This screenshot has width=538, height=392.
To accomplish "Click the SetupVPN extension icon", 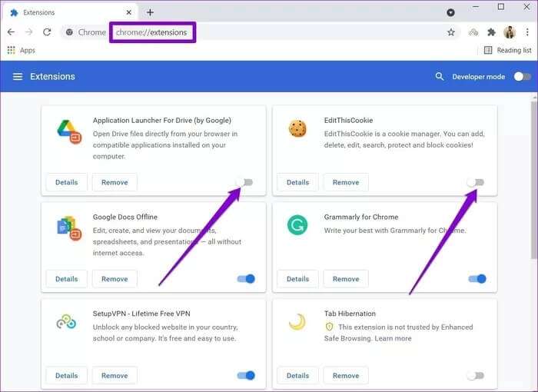I will click(66, 322).
